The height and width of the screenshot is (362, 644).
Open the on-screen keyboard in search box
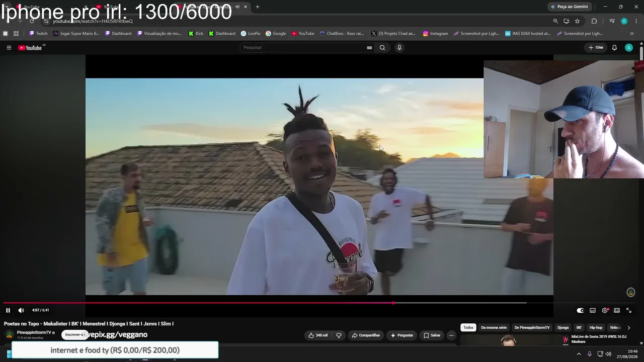pyautogui.click(x=369, y=48)
